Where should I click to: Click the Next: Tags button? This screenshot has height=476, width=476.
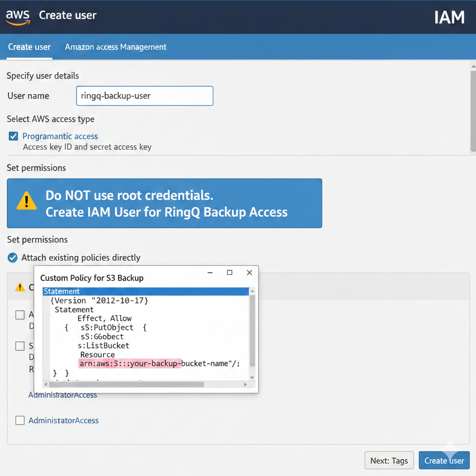click(x=389, y=460)
